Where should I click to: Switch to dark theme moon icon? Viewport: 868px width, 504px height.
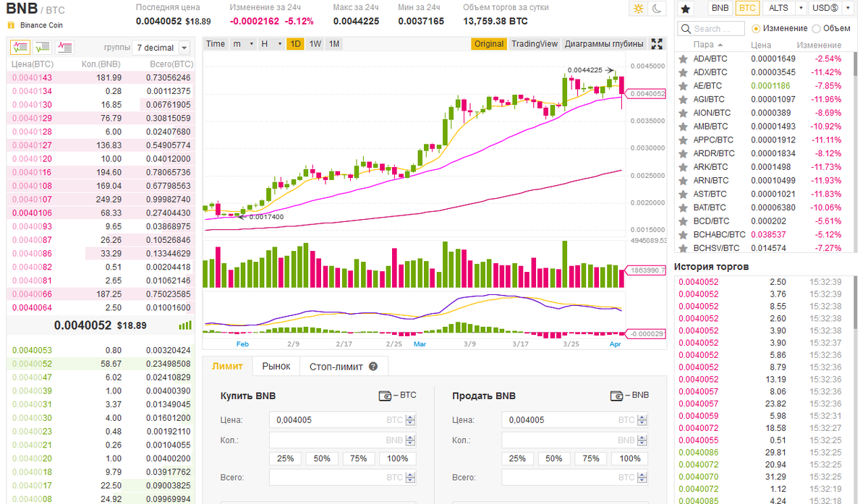[657, 9]
